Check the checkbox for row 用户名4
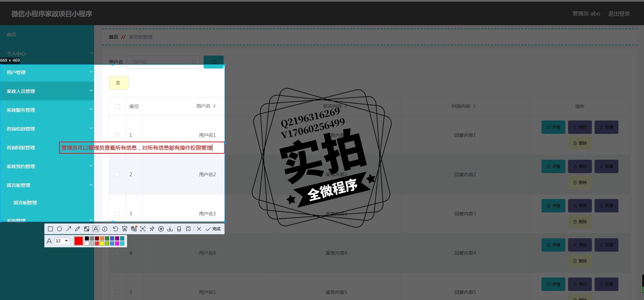 click(x=117, y=253)
